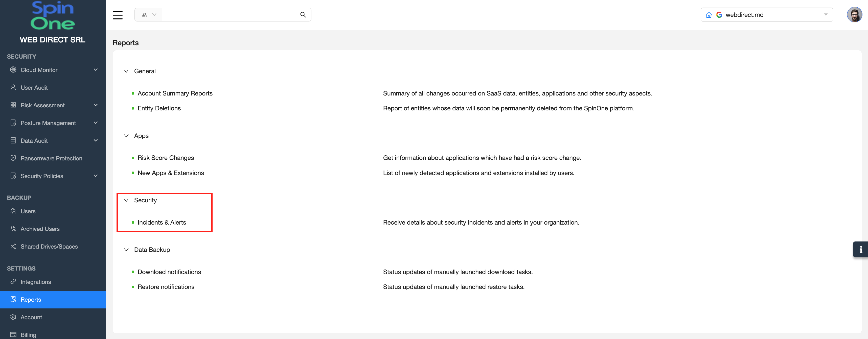The height and width of the screenshot is (339, 868).
Task: Open Incidents & Alerts report
Action: tap(162, 223)
